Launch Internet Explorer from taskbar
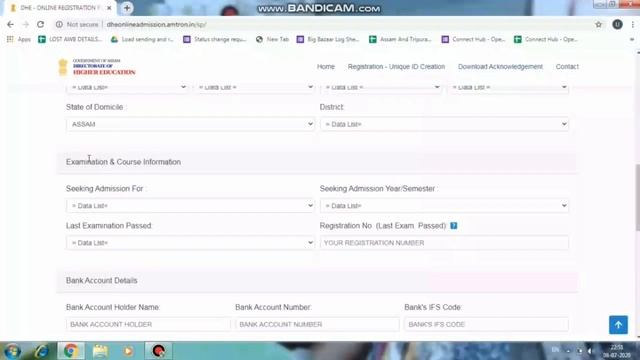 (42, 351)
